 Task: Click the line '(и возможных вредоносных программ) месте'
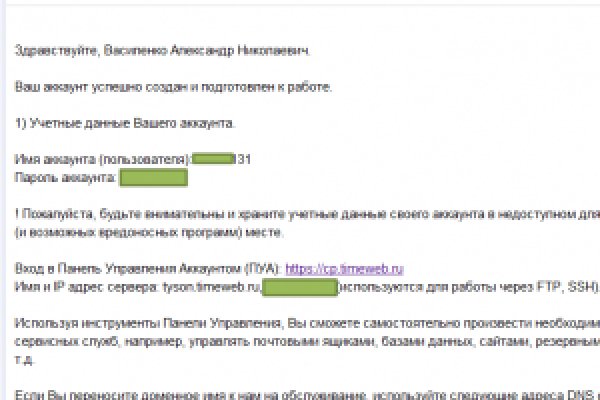[149, 232]
